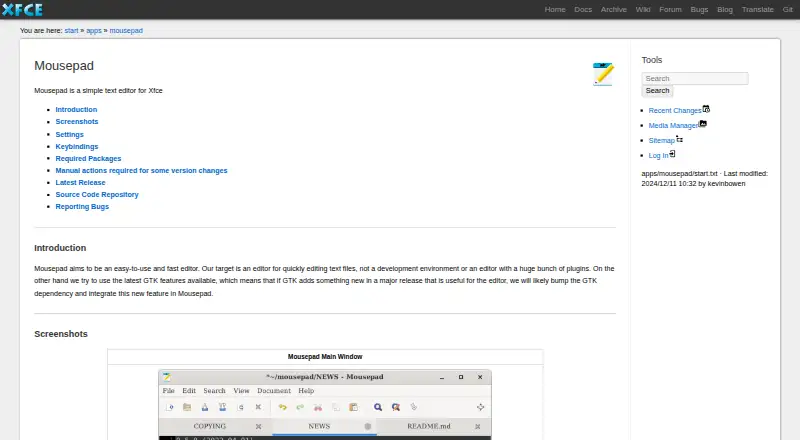The height and width of the screenshot is (440, 800).
Task: Open the Translate link in top navigation
Action: pyautogui.click(x=758, y=9)
